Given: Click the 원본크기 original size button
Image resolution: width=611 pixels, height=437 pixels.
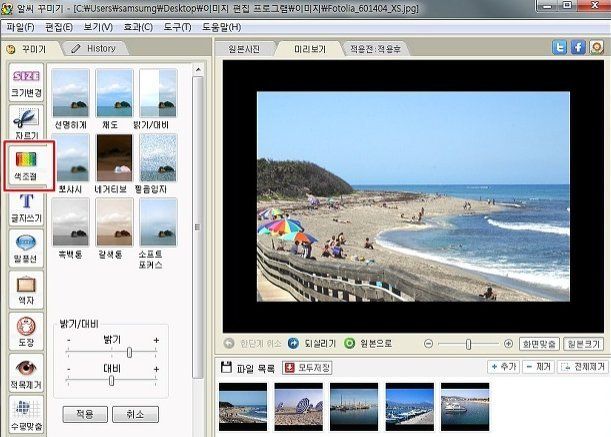Looking at the screenshot, I should click(583, 344).
